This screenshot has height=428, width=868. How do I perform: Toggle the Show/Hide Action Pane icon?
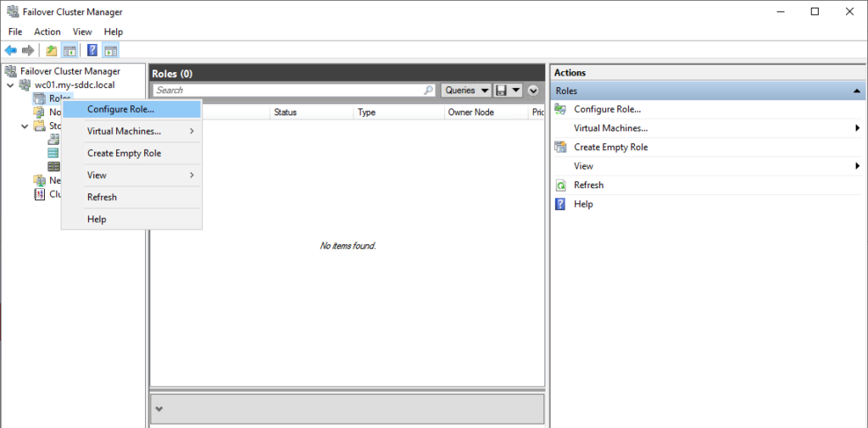pos(110,50)
